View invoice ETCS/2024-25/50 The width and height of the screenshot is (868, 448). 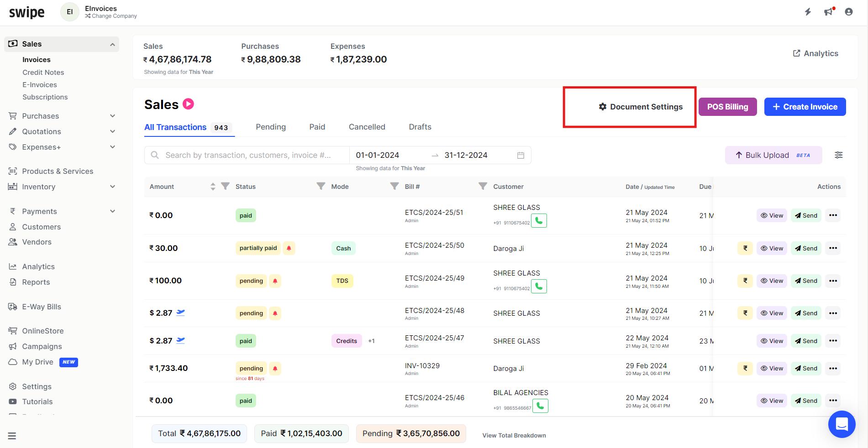pos(772,248)
